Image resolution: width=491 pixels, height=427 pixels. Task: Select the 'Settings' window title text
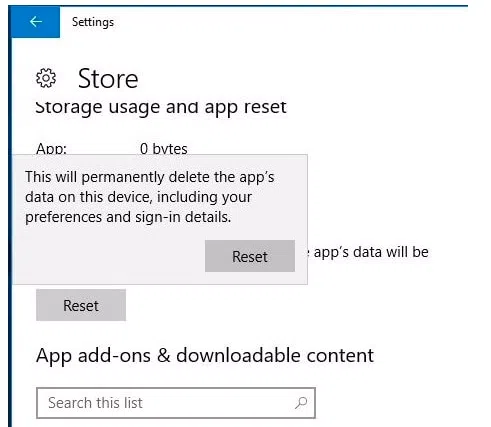point(93,22)
